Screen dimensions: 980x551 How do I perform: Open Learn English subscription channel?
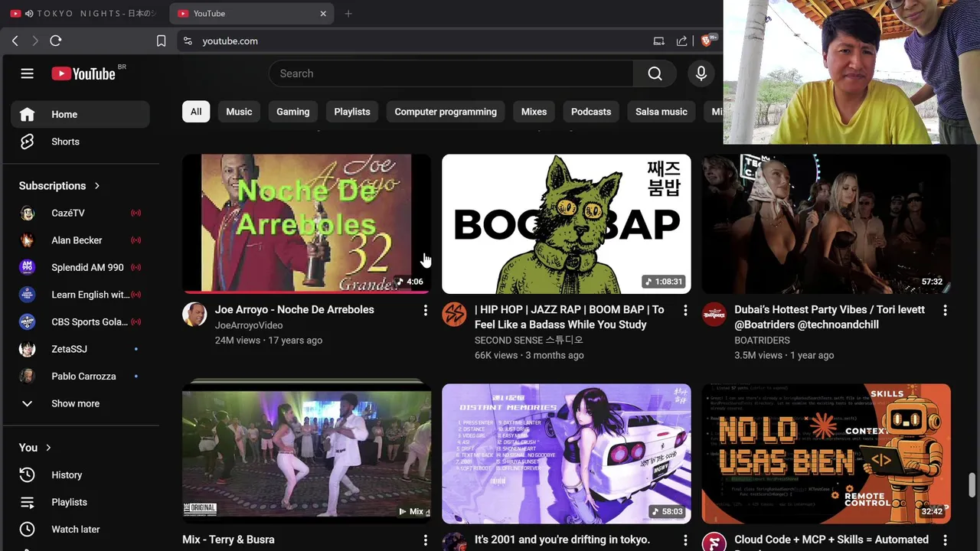click(x=80, y=295)
